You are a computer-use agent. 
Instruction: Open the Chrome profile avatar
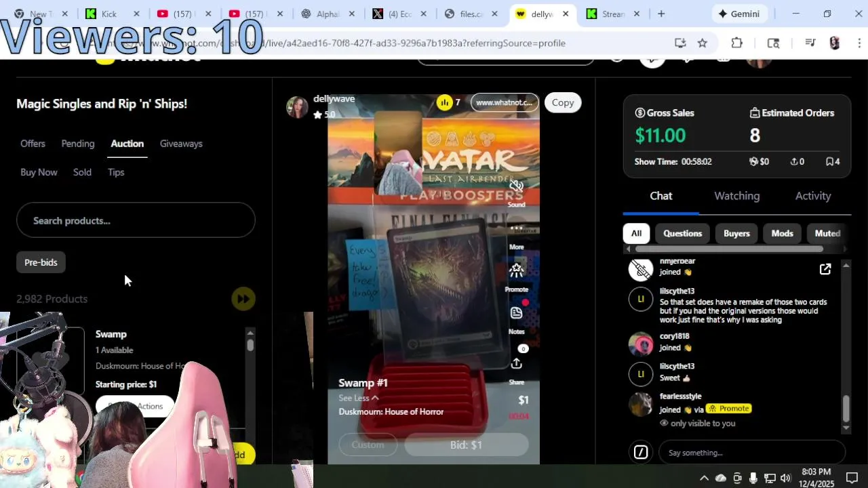click(x=834, y=43)
